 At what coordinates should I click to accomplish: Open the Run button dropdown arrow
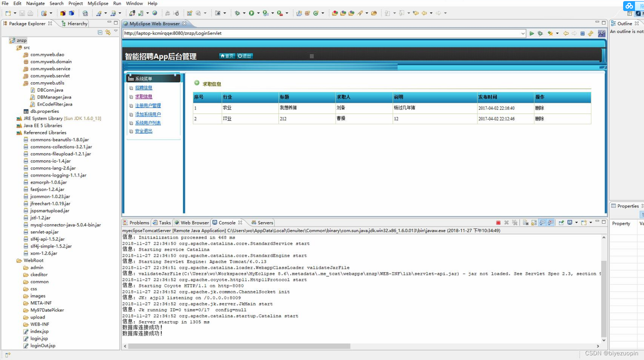tap(258, 13)
